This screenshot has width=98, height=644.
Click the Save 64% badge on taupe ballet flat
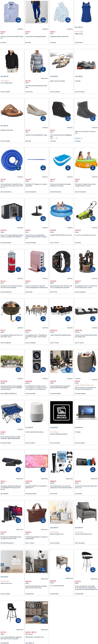click(x=43, y=119)
